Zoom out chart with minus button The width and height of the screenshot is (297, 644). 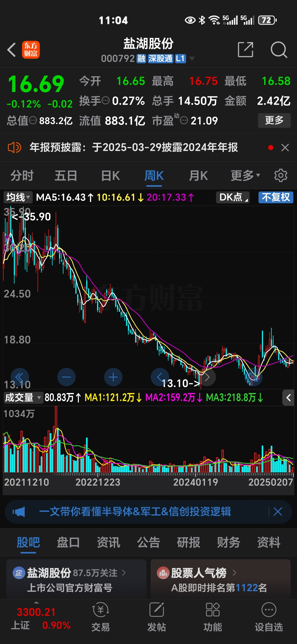pyautogui.click(x=67, y=377)
